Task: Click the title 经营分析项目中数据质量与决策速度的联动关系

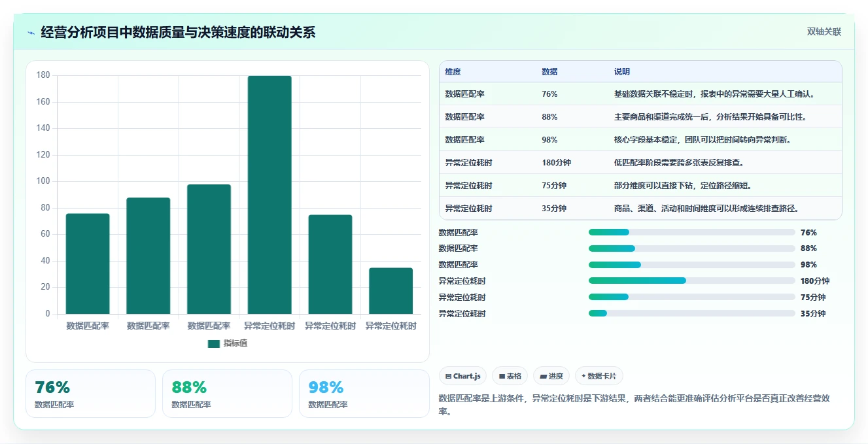Action: pos(178,32)
